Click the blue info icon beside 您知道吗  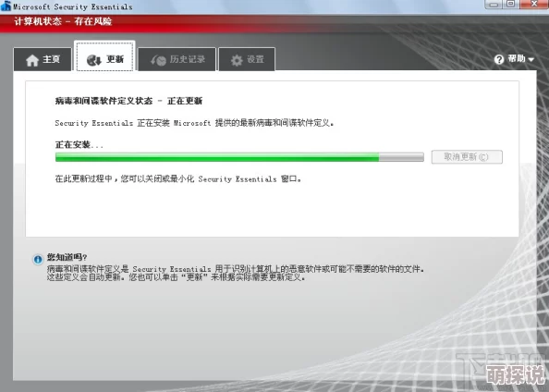38,259
